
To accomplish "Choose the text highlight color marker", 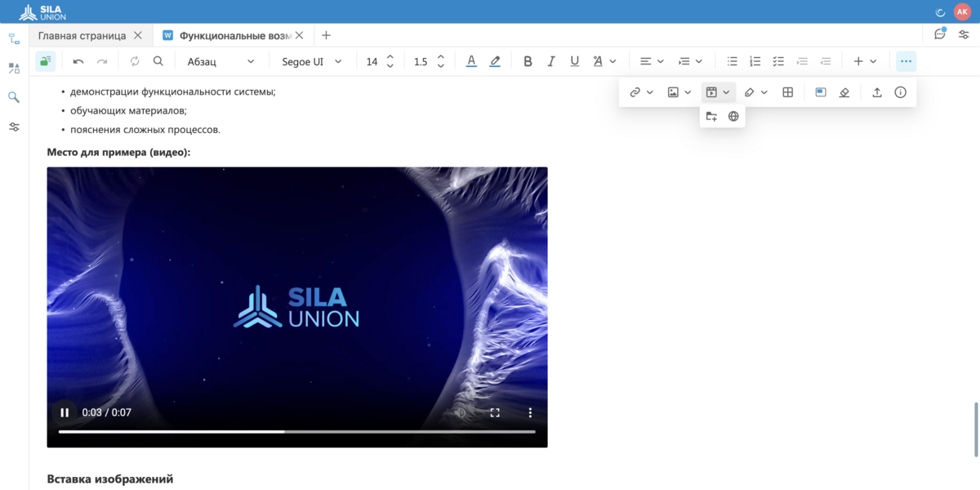I will tap(495, 61).
